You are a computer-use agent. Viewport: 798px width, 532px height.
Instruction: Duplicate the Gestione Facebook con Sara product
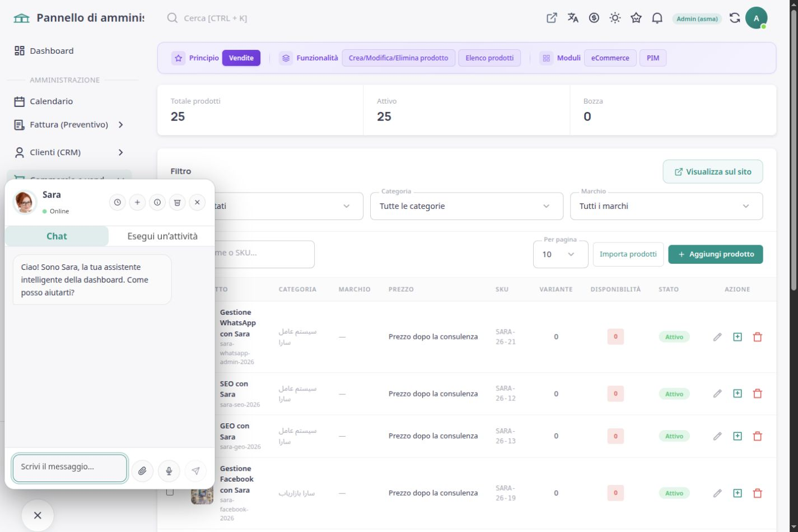tap(738, 493)
